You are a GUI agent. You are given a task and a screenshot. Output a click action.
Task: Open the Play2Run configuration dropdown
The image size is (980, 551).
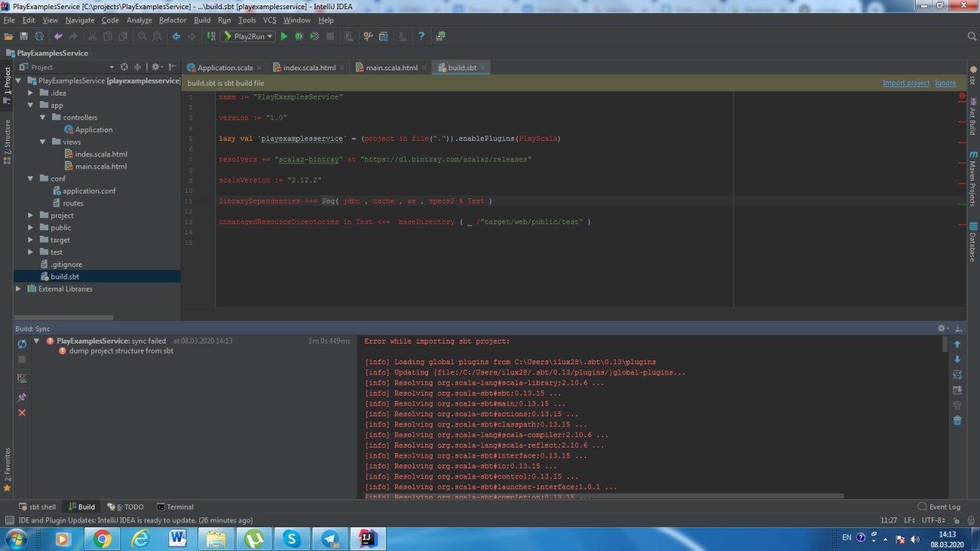click(x=247, y=36)
